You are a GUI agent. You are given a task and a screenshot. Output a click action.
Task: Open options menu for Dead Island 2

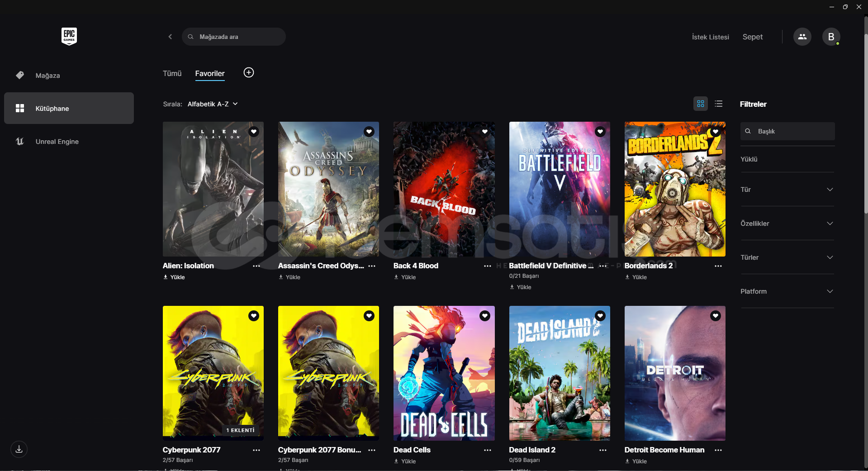(603, 450)
